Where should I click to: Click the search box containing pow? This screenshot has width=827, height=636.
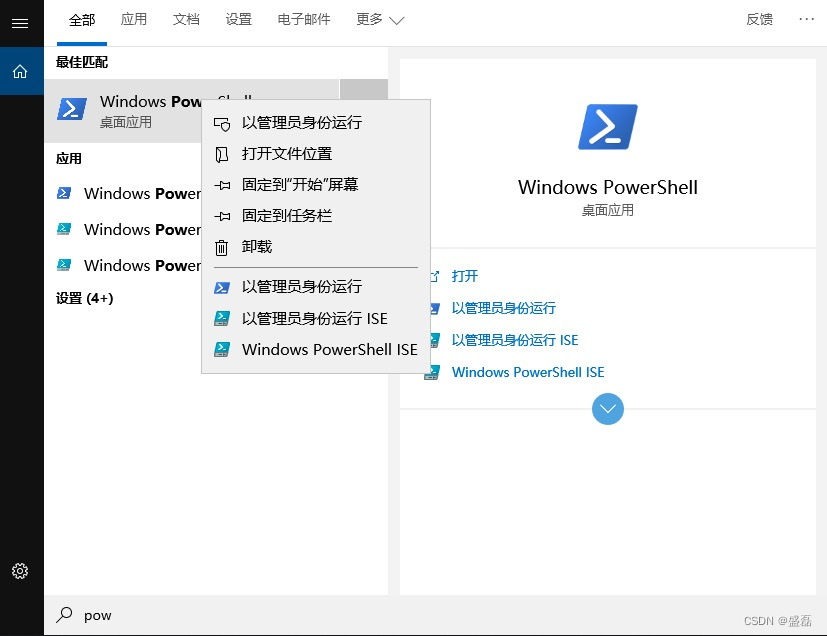click(x=435, y=615)
